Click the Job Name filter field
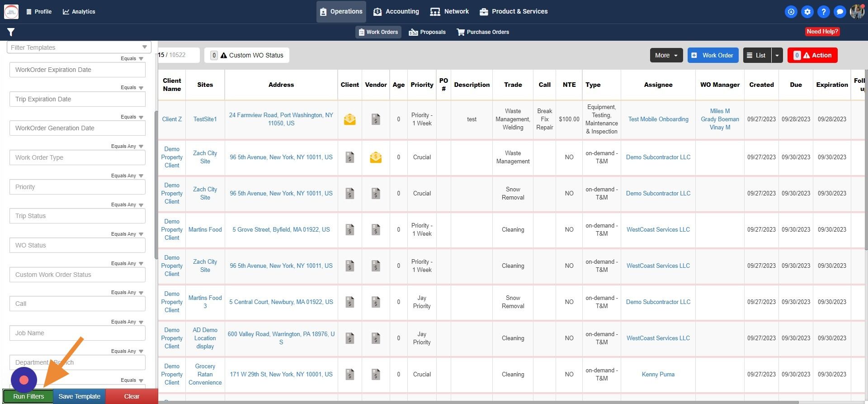This screenshot has height=404, width=868. [x=77, y=333]
